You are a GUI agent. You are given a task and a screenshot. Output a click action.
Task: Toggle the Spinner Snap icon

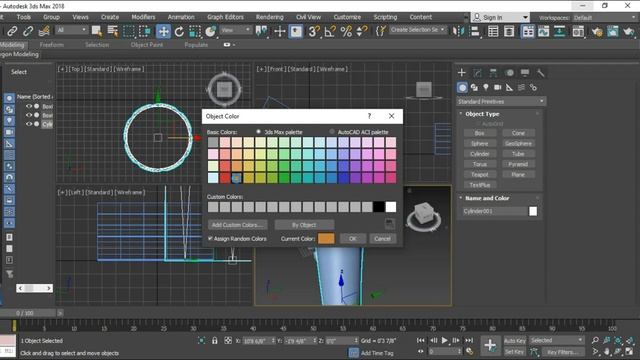(362, 31)
